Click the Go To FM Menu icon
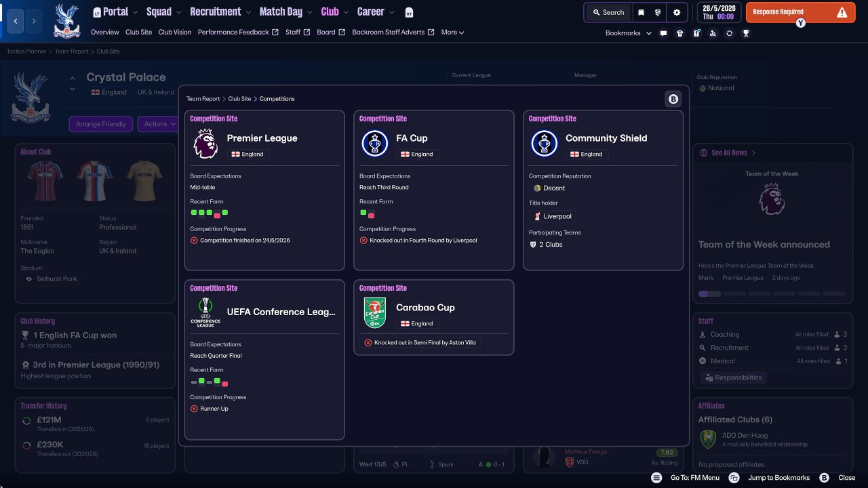 coord(656,478)
